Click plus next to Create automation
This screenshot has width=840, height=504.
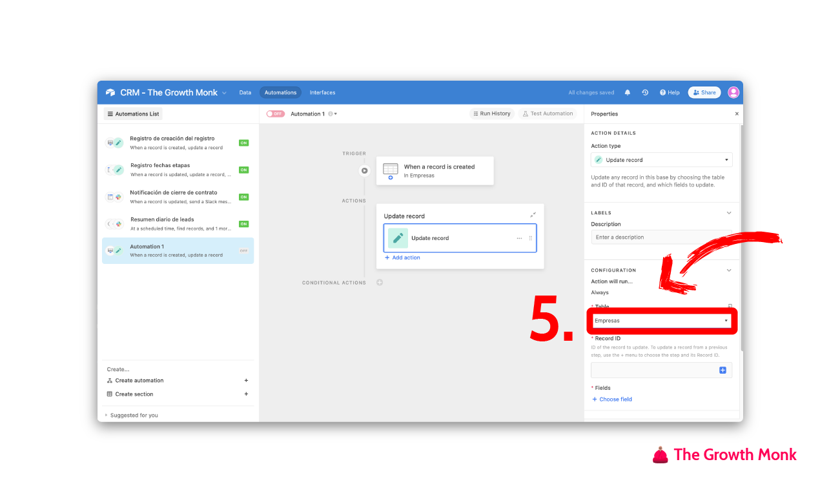pos(246,380)
